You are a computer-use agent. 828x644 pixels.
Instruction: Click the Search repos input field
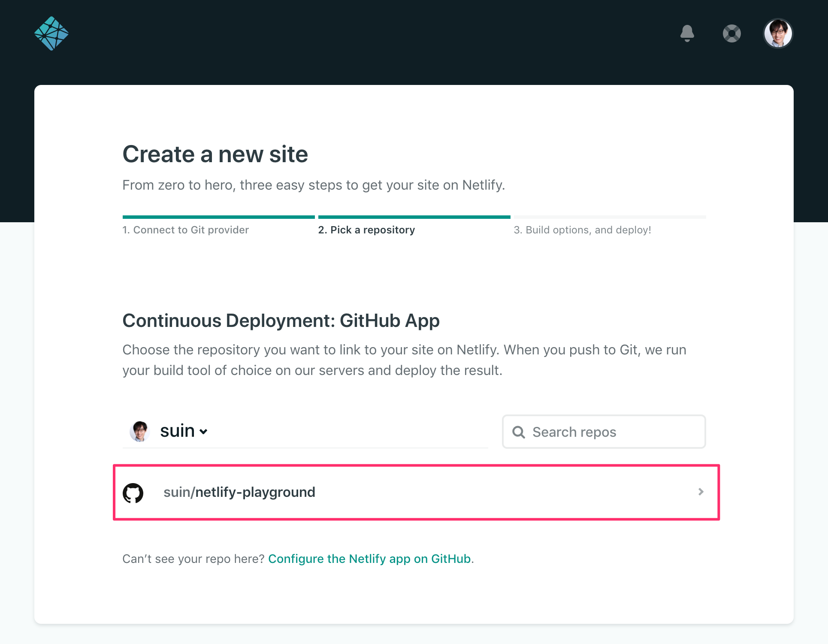(604, 432)
